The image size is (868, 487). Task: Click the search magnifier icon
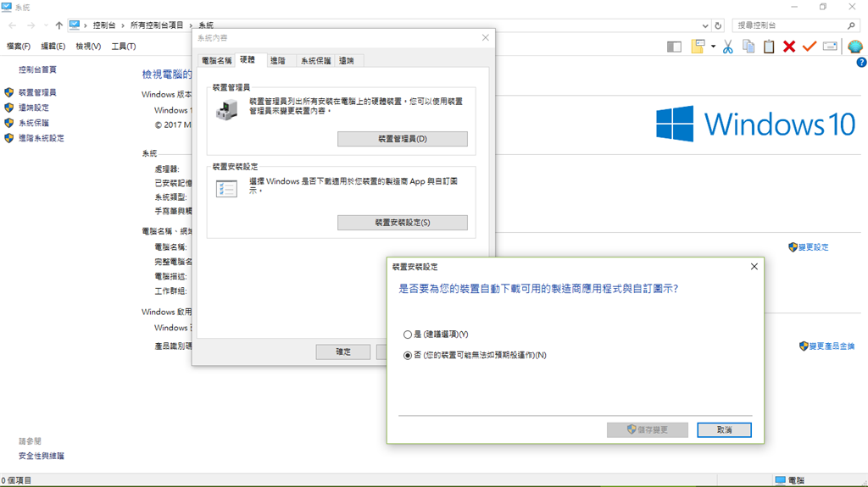[851, 25]
